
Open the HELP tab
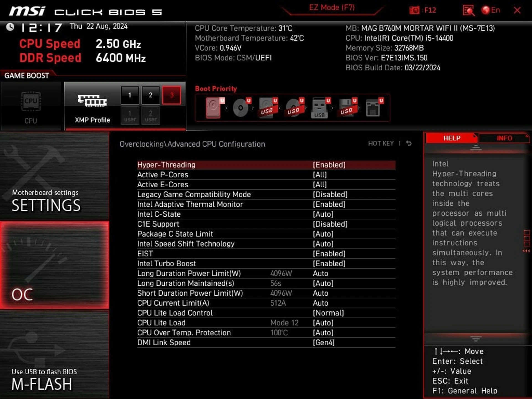(452, 138)
